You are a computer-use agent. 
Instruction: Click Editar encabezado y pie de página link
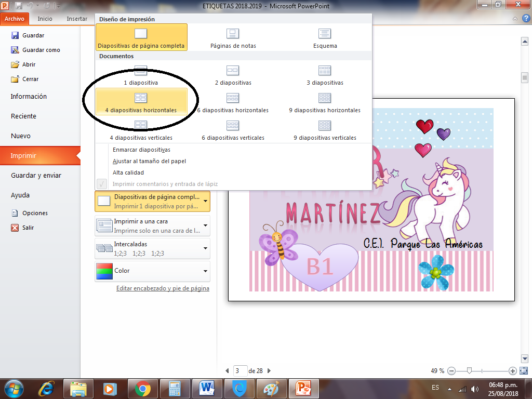point(163,288)
